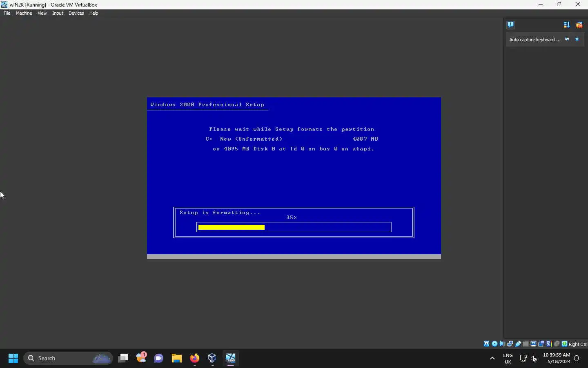Screen dimensions: 588x368
Task: Open VirtualBox Manager from taskbar
Action: click(212, 358)
